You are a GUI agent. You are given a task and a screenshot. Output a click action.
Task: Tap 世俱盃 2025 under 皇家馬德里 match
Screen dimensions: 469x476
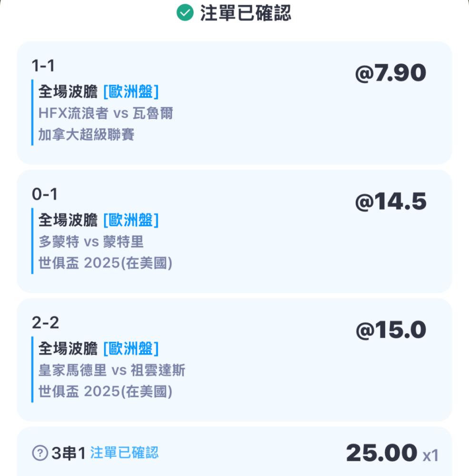(105, 391)
